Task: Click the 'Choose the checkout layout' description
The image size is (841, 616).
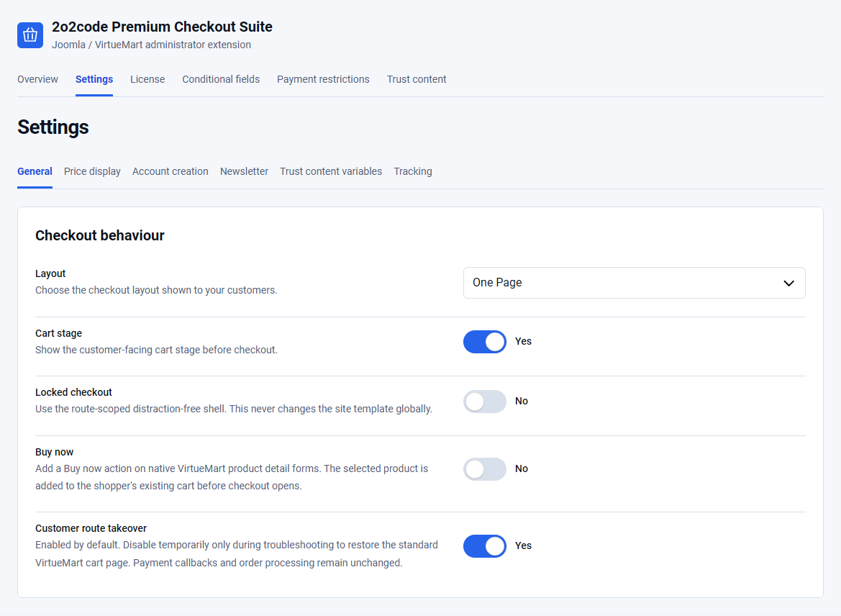Action: pyautogui.click(x=156, y=290)
